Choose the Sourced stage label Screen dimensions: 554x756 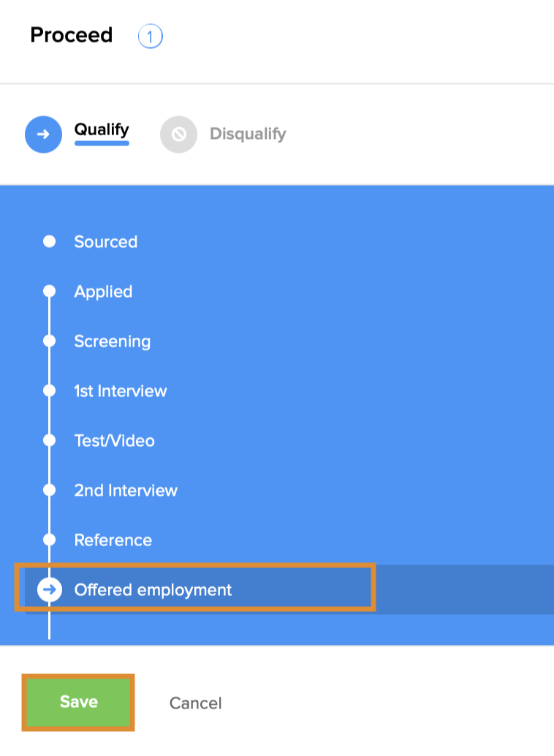(105, 242)
